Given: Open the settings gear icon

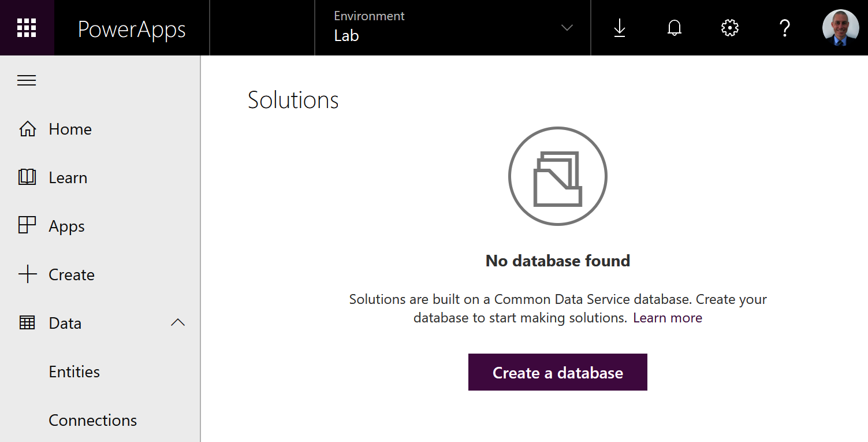Looking at the screenshot, I should tap(730, 28).
